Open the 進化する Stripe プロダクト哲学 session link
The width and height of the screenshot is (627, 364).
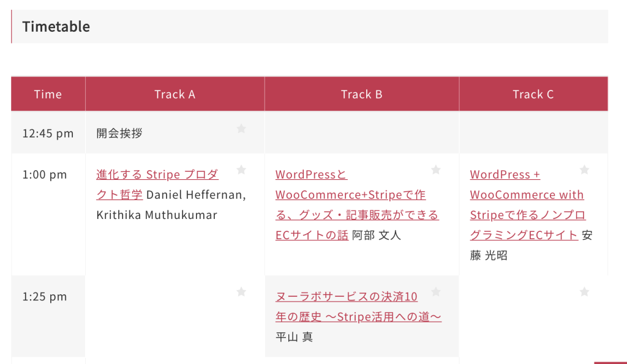point(157,175)
